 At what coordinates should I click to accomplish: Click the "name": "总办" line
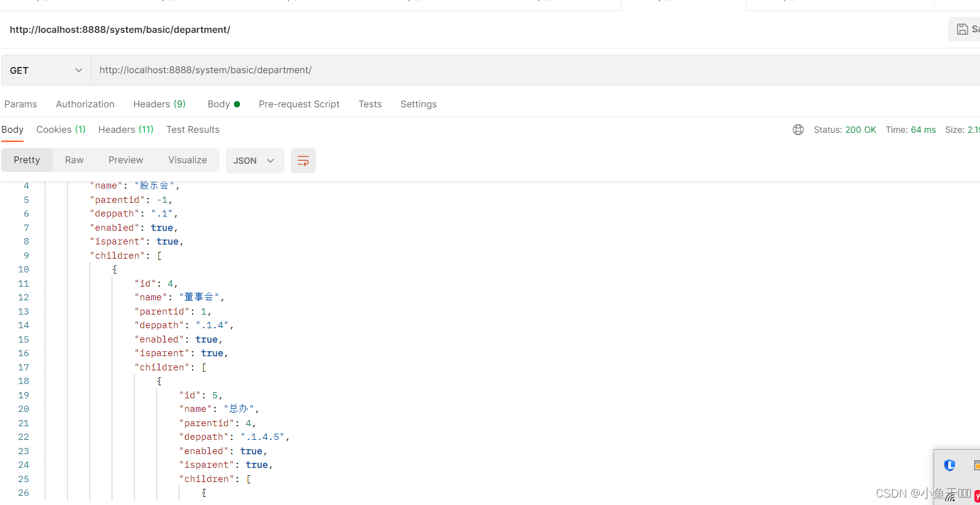point(219,409)
